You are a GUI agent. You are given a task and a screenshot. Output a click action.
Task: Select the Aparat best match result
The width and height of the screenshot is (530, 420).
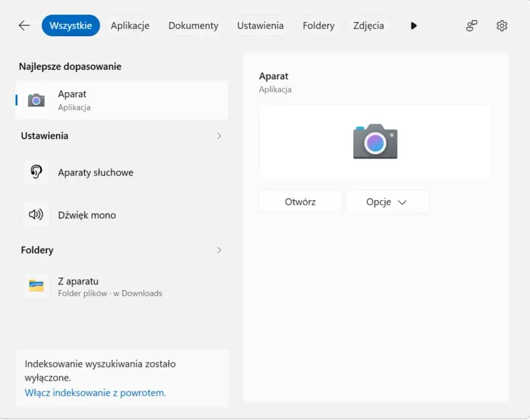(x=122, y=100)
